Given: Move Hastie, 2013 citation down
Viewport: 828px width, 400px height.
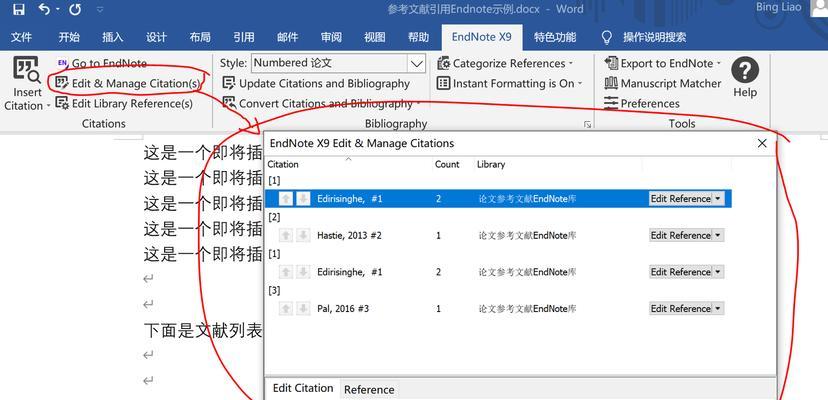Looking at the screenshot, I should (x=303, y=236).
